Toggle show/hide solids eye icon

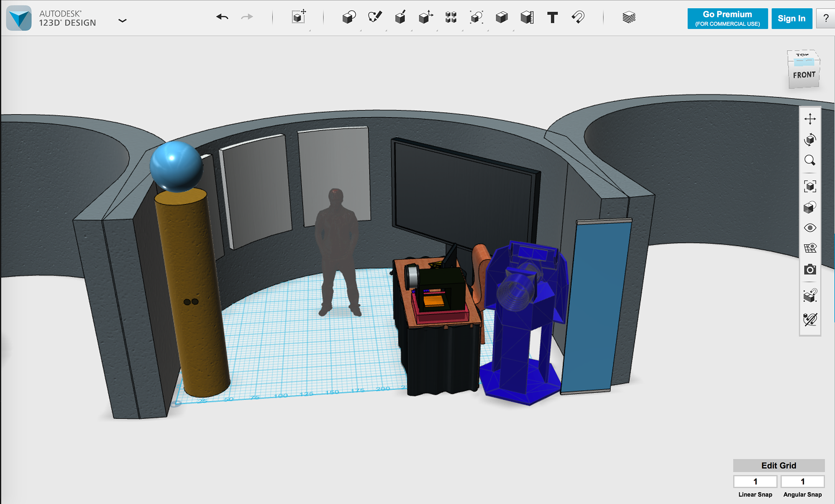pyautogui.click(x=810, y=228)
